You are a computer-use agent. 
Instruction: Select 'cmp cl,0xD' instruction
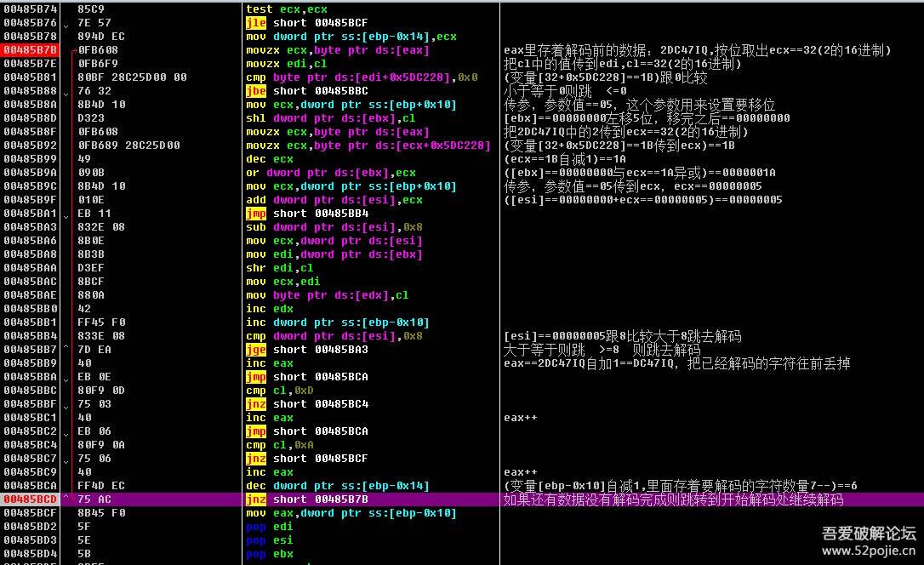279,391
